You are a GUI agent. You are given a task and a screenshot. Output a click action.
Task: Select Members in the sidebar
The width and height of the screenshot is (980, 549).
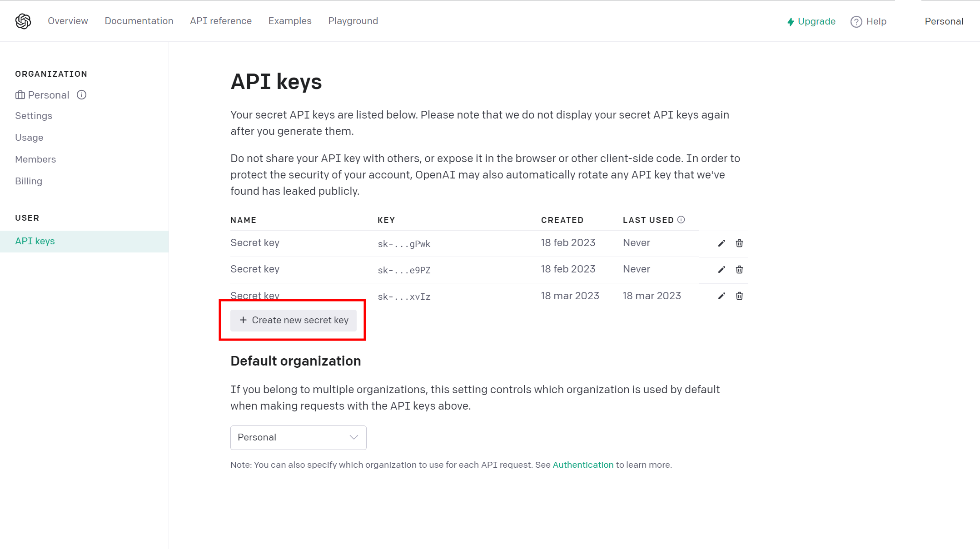35,159
